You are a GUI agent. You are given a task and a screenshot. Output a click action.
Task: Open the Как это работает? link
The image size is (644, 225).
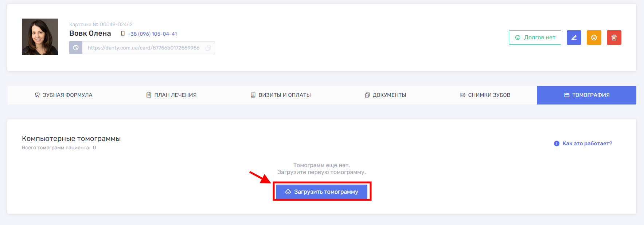[587, 143]
